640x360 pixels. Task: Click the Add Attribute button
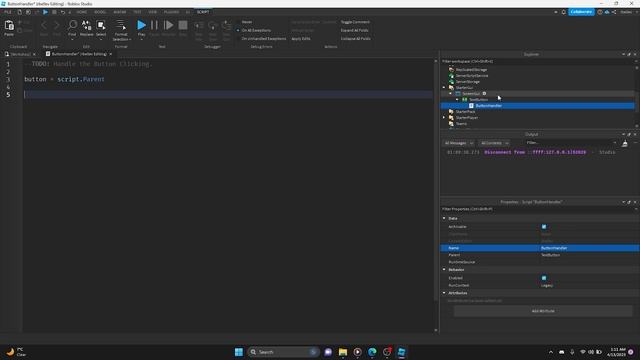pos(543,311)
